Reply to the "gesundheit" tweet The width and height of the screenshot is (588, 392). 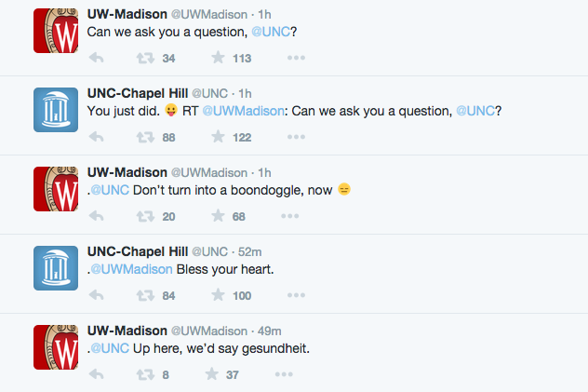point(96,374)
